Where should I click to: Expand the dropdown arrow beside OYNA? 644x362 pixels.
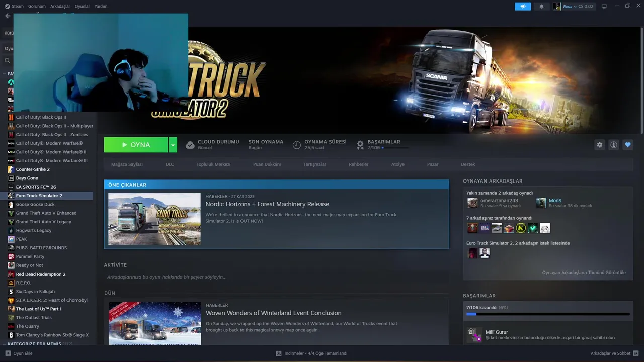pyautogui.click(x=173, y=145)
